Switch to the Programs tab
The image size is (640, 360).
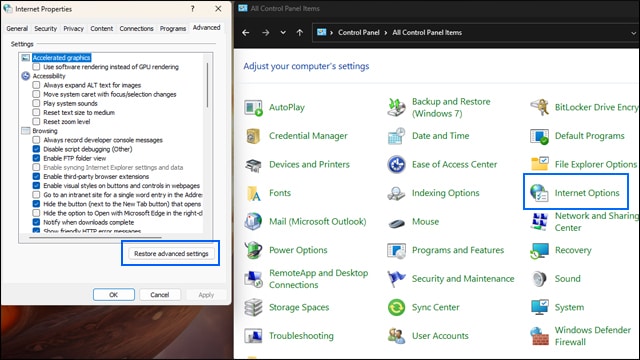point(173,29)
